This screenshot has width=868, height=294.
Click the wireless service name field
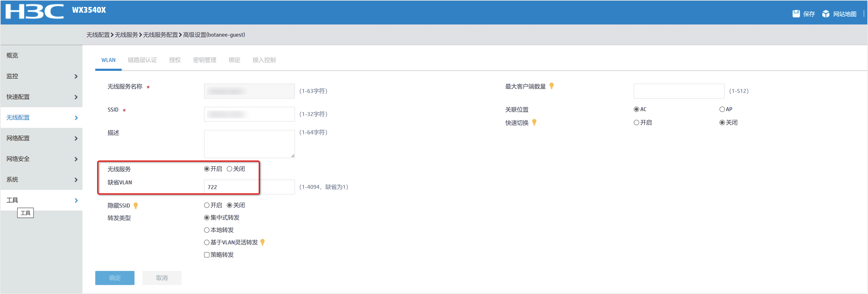(x=249, y=91)
